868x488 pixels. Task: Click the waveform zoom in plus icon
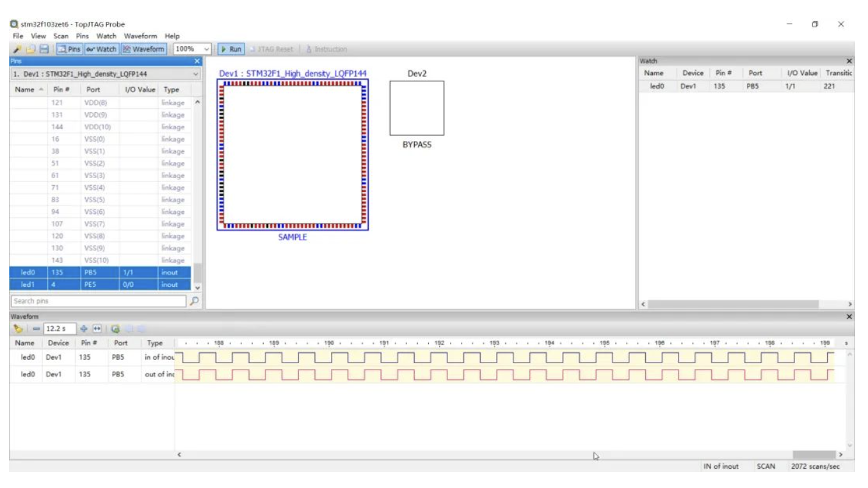[83, 329]
